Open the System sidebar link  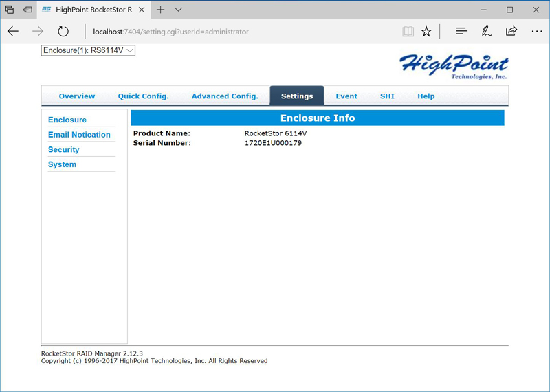pyautogui.click(x=62, y=165)
